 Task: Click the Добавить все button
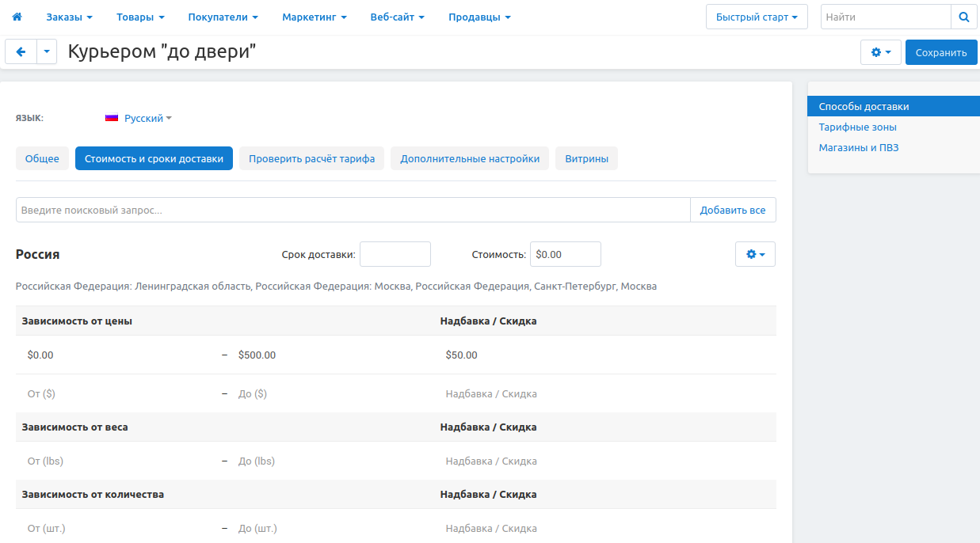[733, 210]
